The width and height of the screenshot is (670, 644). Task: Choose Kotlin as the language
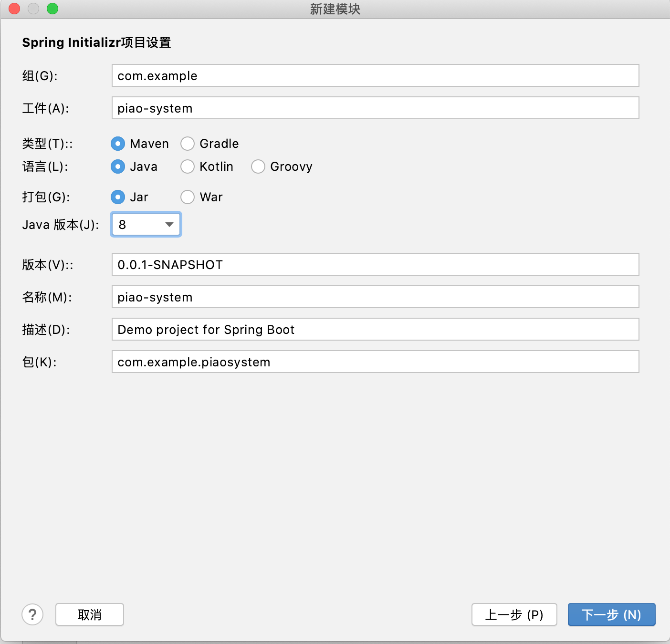tap(188, 166)
